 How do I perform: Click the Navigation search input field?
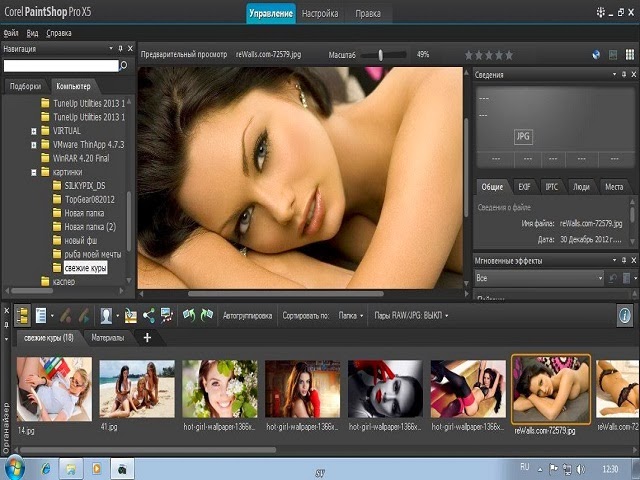(x=61, y=65)
